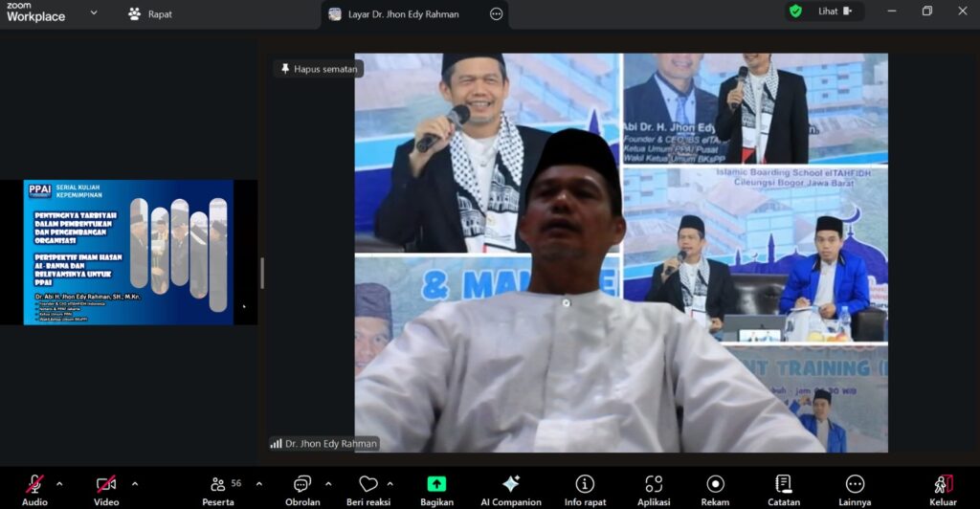Expand the Peserta options arrow
The image size is (980, 509).
pos(258,483)
